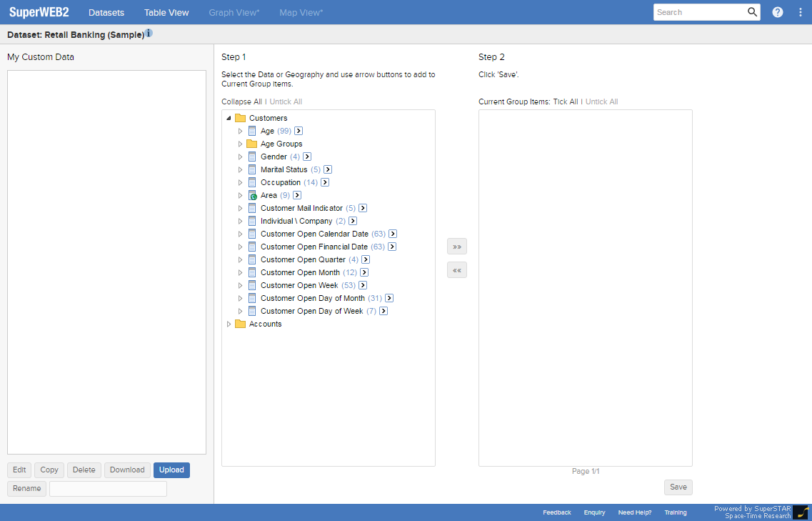Click the rename text input field
The height and width of the screenshot is (521, 812).
point(108,489)
